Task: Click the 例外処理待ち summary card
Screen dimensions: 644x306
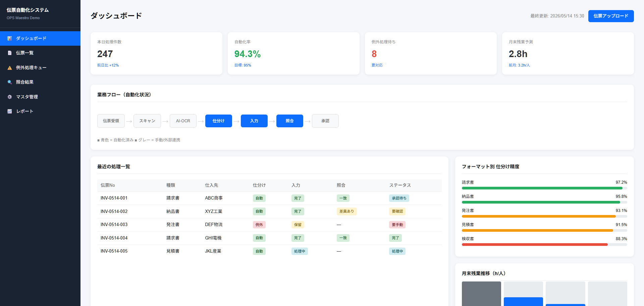Action: pos(431,53)
